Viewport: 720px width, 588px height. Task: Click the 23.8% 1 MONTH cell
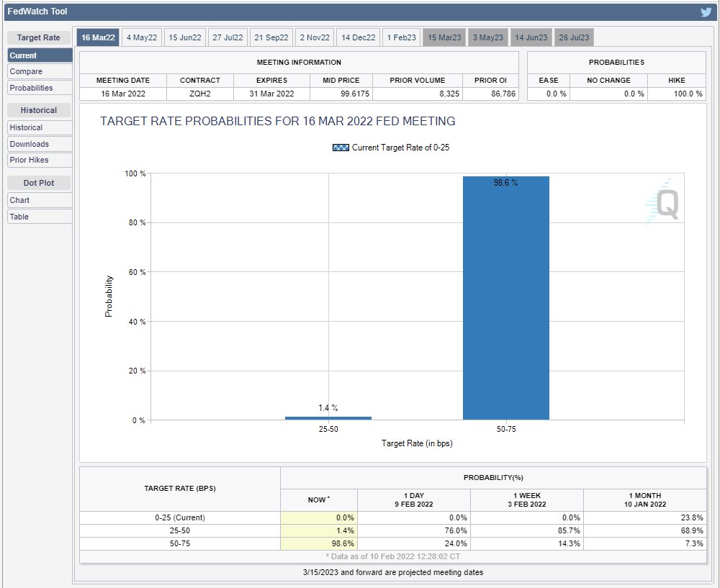[645, 517]
